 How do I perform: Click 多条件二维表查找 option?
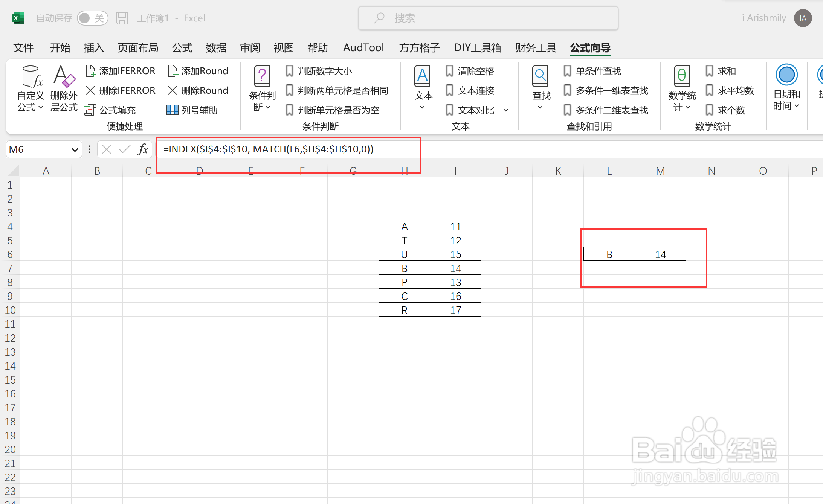click(606, 110)
